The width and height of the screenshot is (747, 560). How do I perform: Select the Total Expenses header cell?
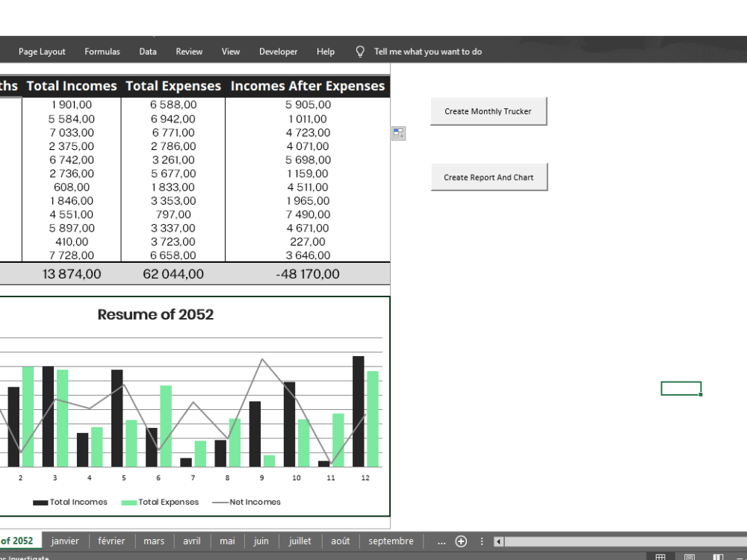(173, 86)
